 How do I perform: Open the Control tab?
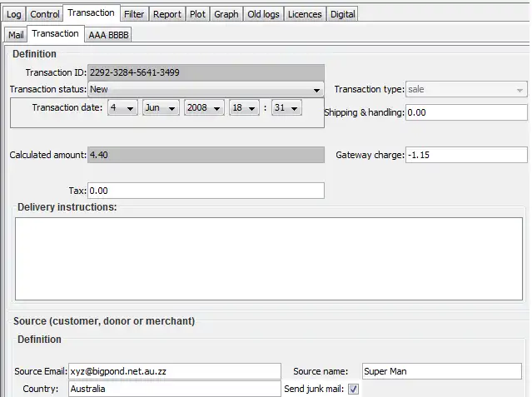[x=44, y=14]
